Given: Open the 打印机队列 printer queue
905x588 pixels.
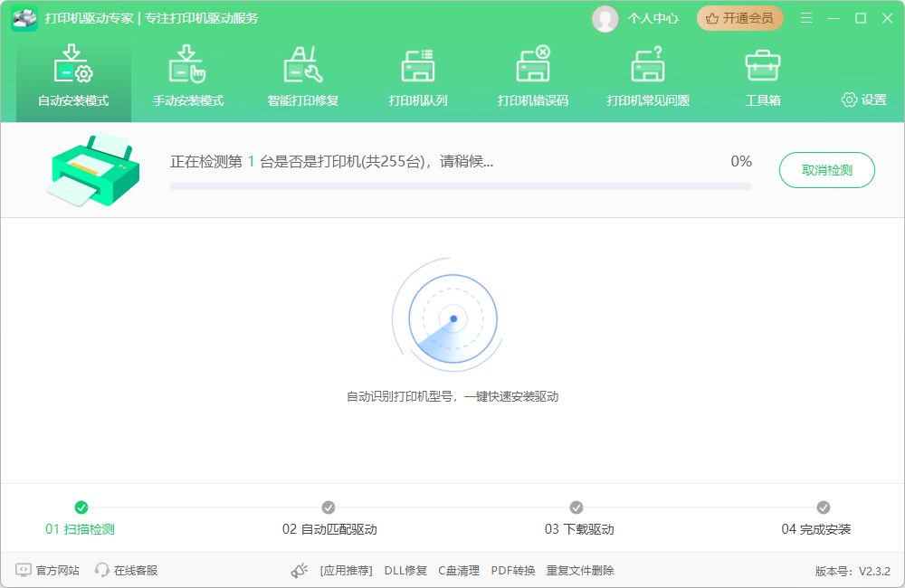Looking at the screenshot, I should [417, 77].
